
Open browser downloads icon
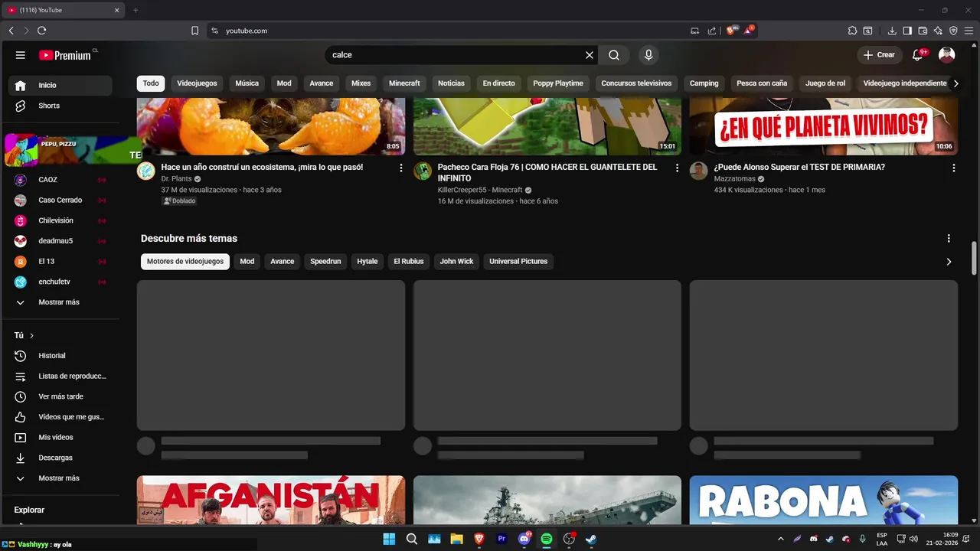tap(892, 31)
